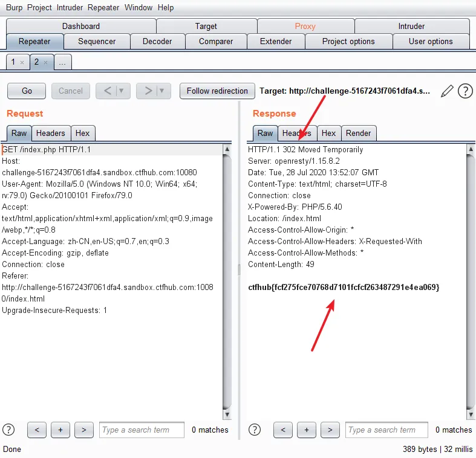This screenshot has height=458, width=476.
Task: Select the Response Hex view tab
Action: point(329,133)
